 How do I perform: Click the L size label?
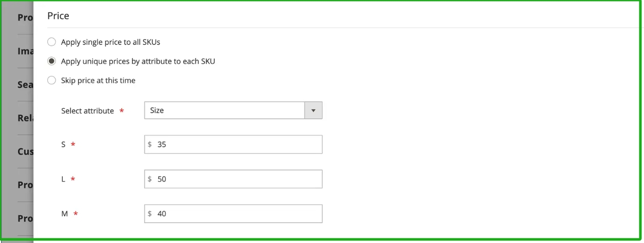pyautogui.click(x=64, y=179)
